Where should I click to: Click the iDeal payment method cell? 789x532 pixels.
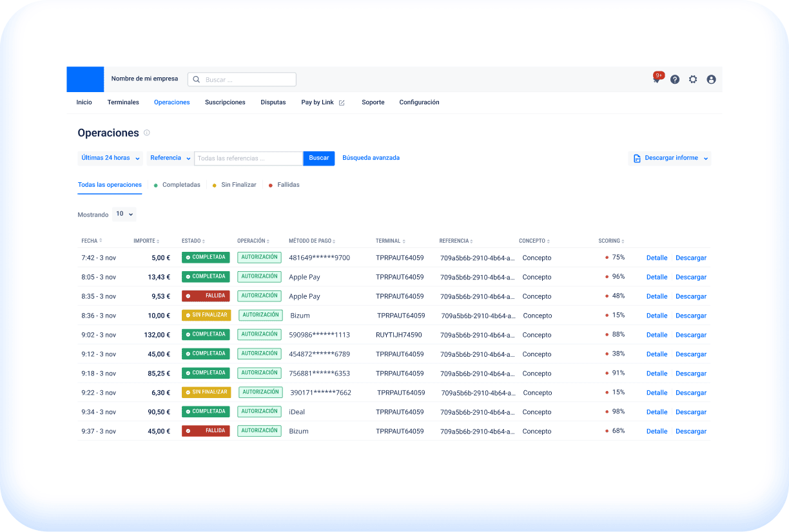click(x=297, y=412)
